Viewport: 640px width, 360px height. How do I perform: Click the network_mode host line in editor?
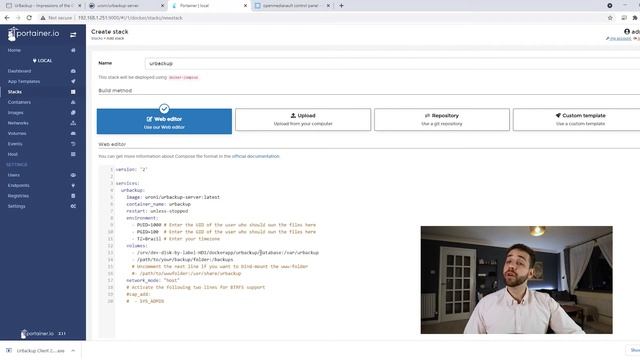pyautogui.click(x=153, y=280)
